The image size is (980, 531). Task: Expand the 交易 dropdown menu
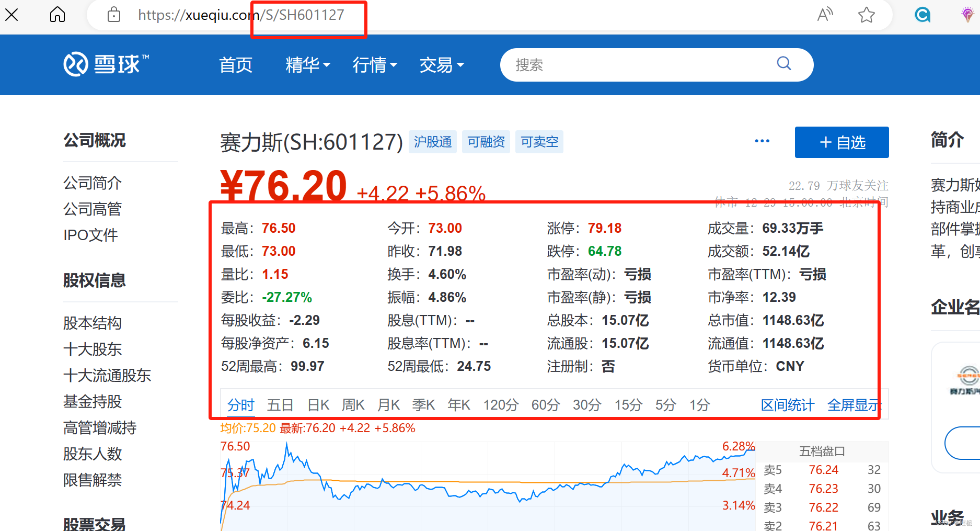click(x=442, y=65)
